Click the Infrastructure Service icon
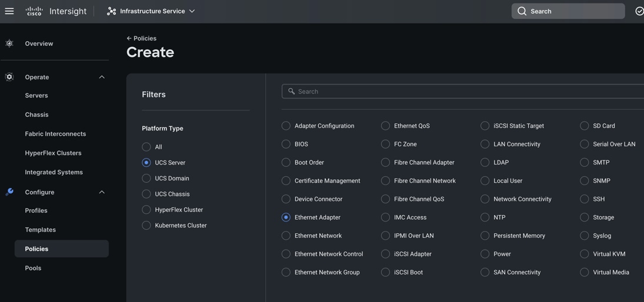The height and width of the screenshot is (302, 644). click(111, 11)
